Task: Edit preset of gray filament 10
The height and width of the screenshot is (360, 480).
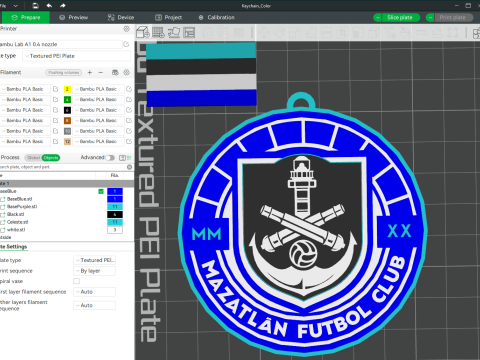Action: 129,131
